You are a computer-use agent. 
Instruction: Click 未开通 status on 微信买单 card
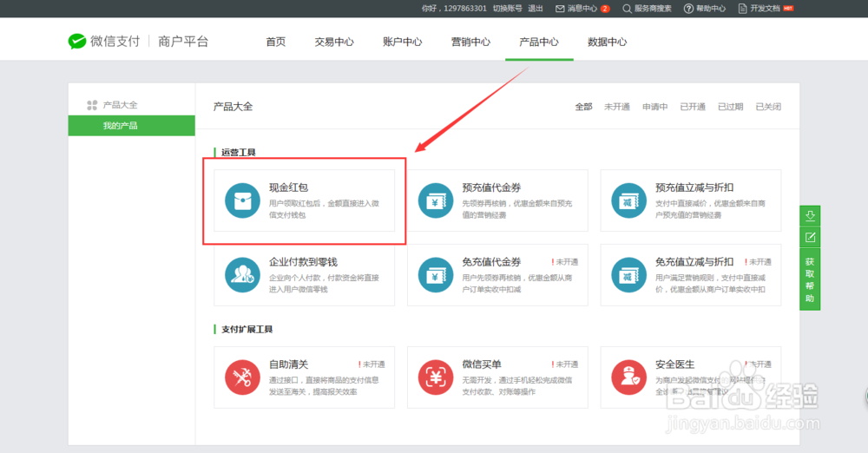pos(567,364)
